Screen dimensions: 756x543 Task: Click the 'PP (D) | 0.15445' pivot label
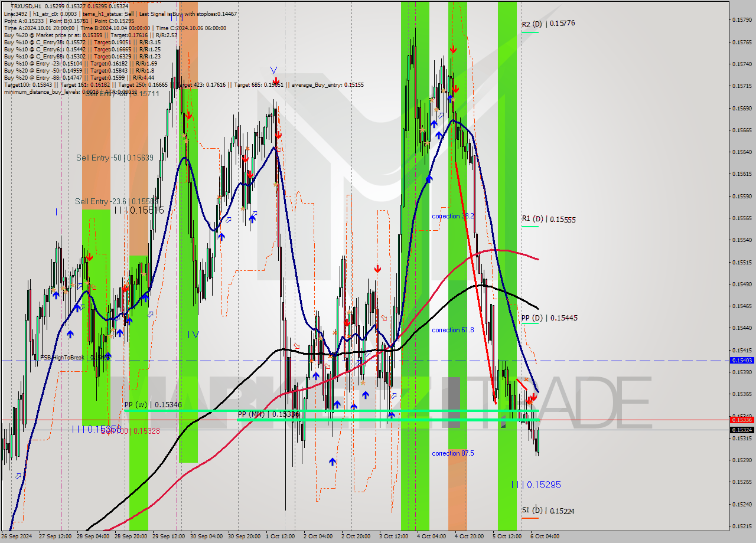(549, 318)
